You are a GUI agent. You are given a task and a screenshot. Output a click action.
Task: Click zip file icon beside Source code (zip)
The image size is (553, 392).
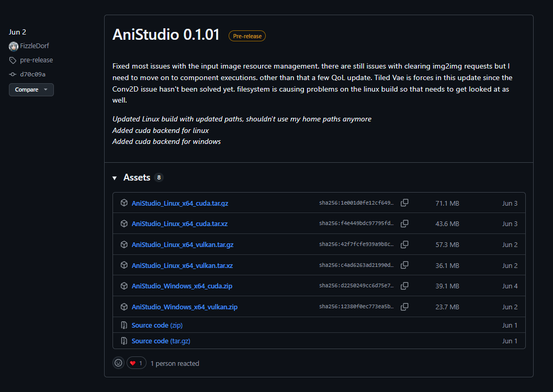tap(124, 325)
